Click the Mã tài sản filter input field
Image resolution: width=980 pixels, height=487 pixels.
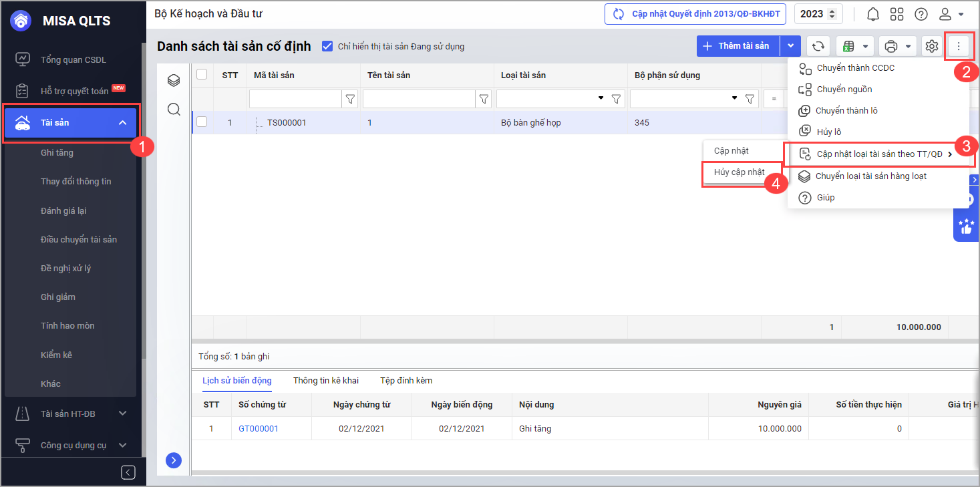click(295, 99)
